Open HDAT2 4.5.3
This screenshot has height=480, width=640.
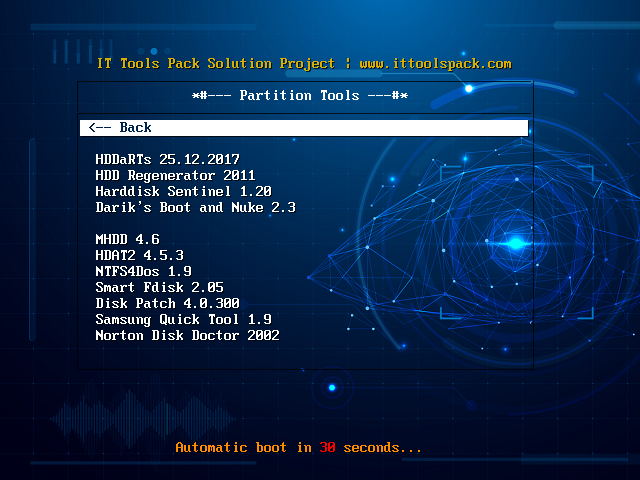click(139, 256)
